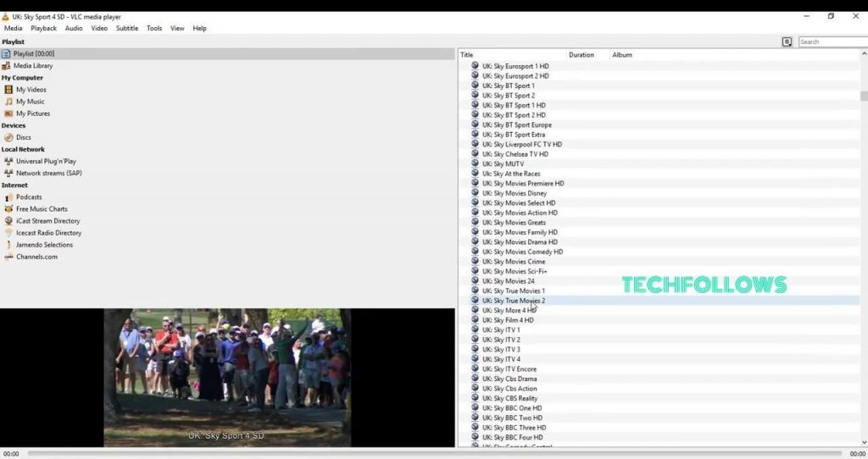
Task: Select UK: Sky BT Sport 2
Action: pos(509,95)
